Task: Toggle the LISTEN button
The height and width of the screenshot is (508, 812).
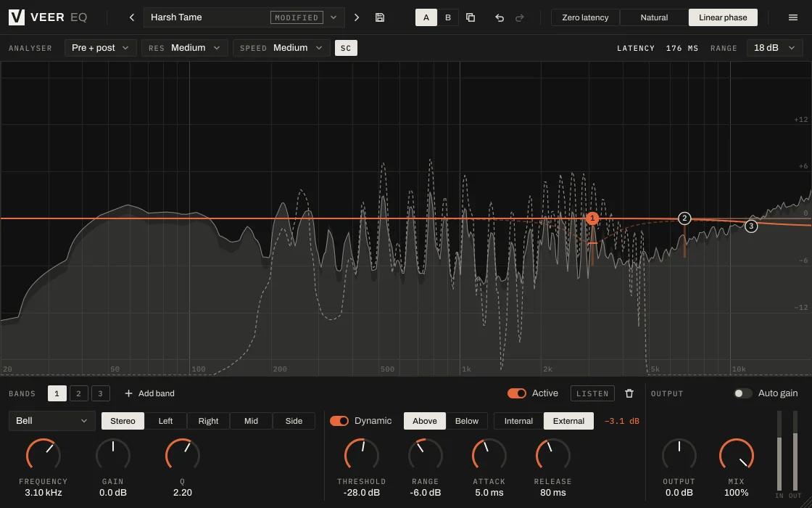Action: (x=592, y=393)
